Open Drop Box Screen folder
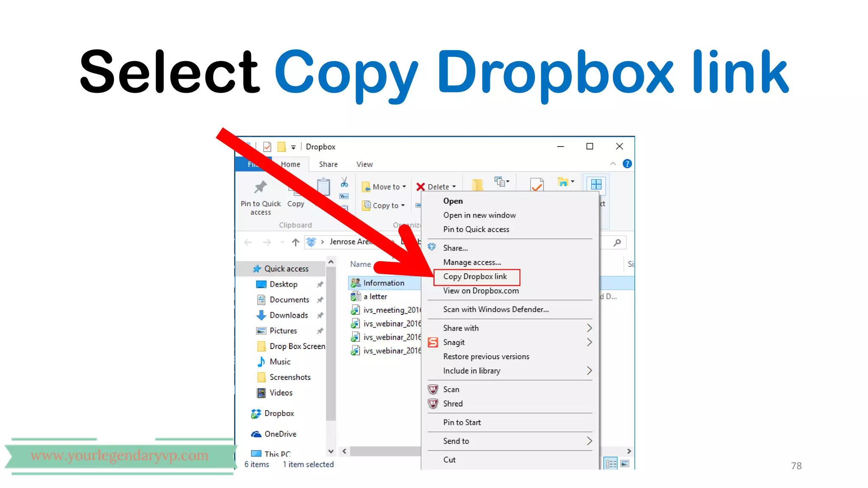The height and width of the screenshot is (488, 868). tap(297, 347)
